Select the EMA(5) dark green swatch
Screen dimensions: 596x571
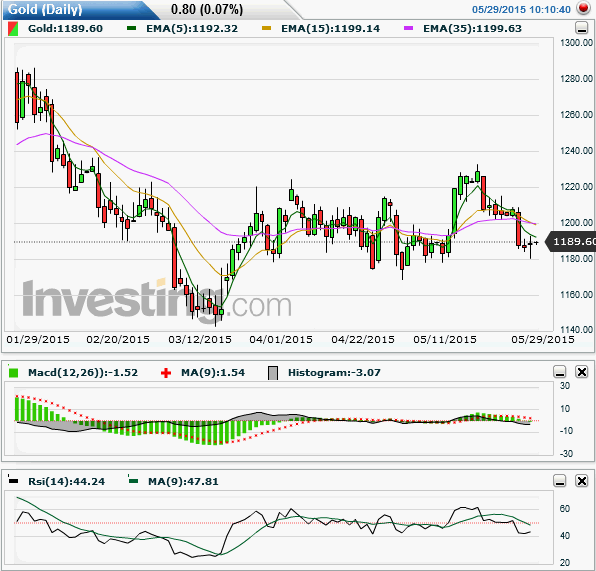132,29
